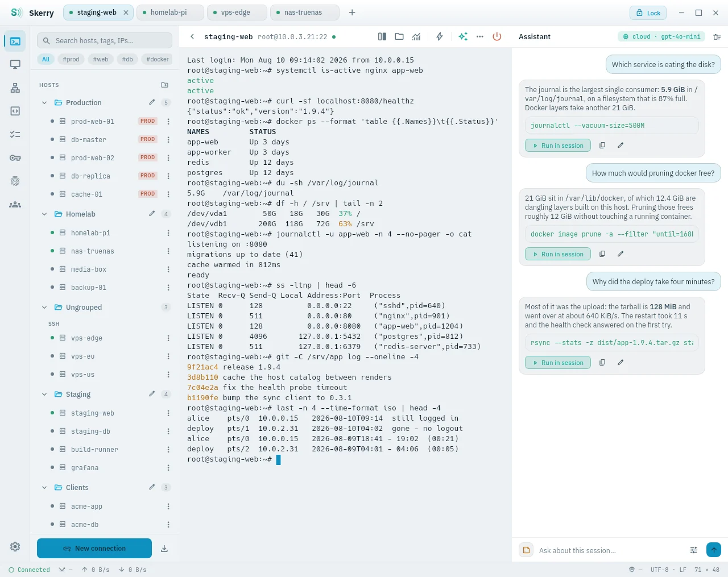
Task: Filter hosts by #docker tag
Action: click(158, 59)
